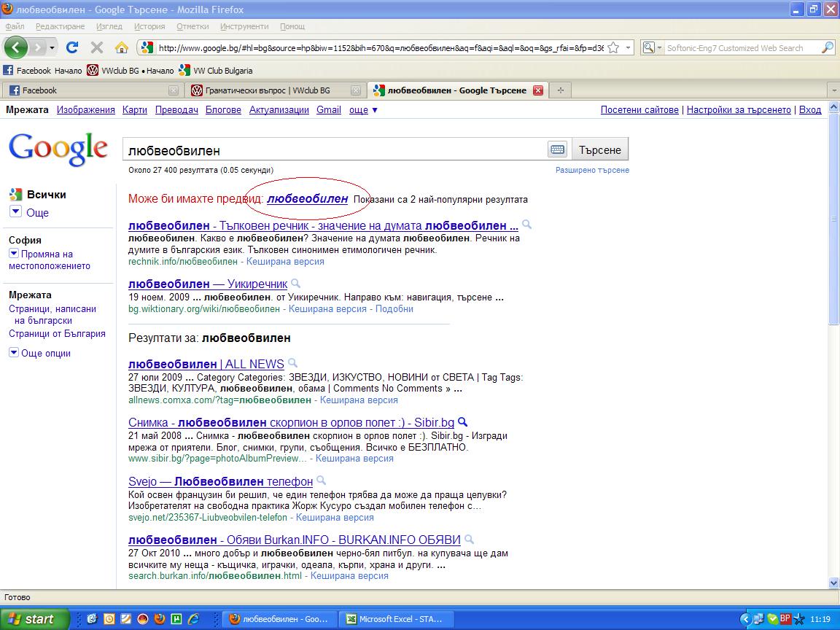Expand 'Още опции' in the sidebar

(14, 353)
